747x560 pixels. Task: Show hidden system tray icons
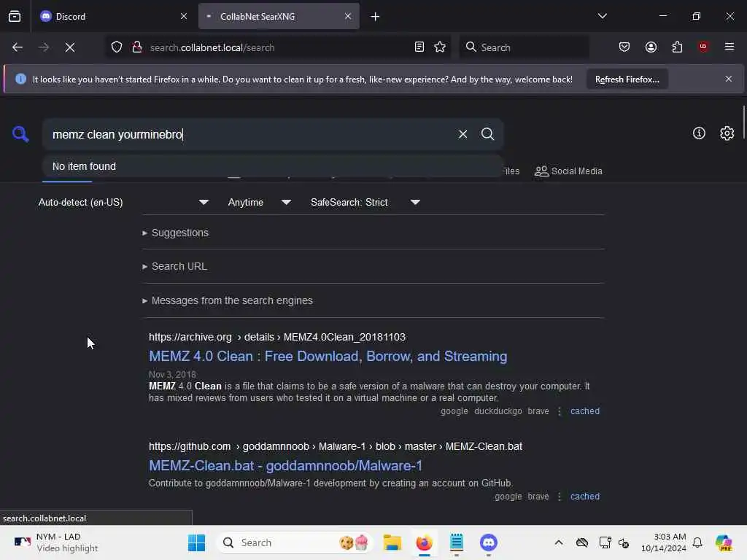559,542
